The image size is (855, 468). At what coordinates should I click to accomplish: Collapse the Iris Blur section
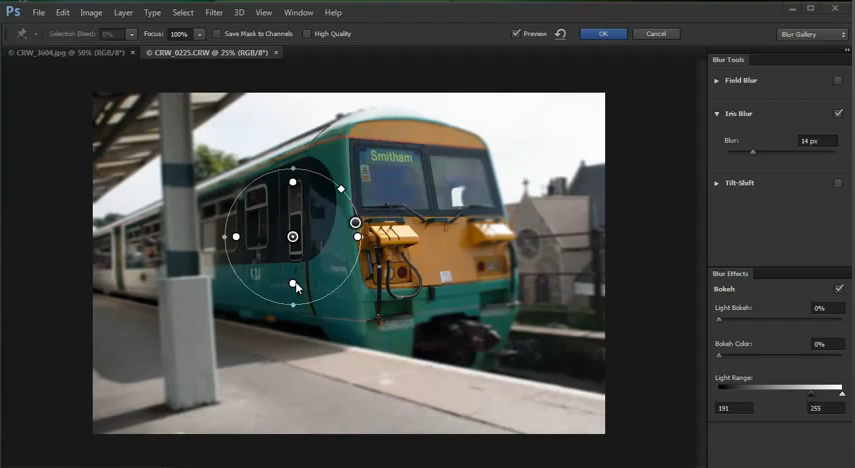pyautogui.click(x=717, y=114)
